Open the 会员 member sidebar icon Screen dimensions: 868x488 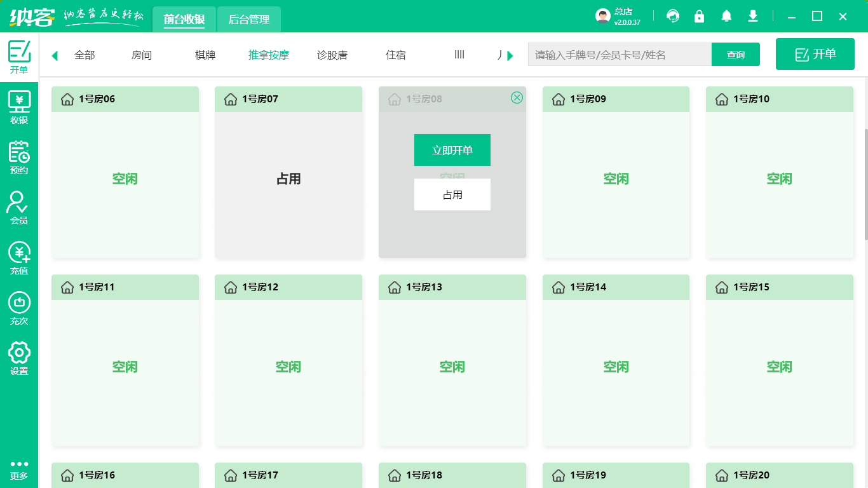coord(19,208)
